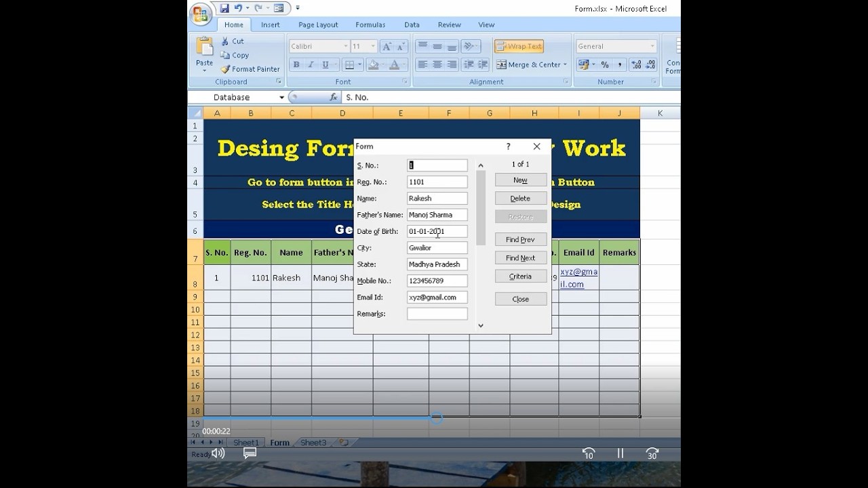
Task: Click the Insert Function fx button
Action: click(x=334, y=98)
